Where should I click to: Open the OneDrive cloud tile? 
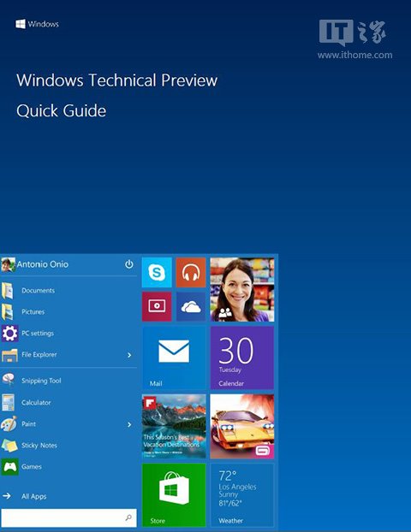(x=191, y=306)
